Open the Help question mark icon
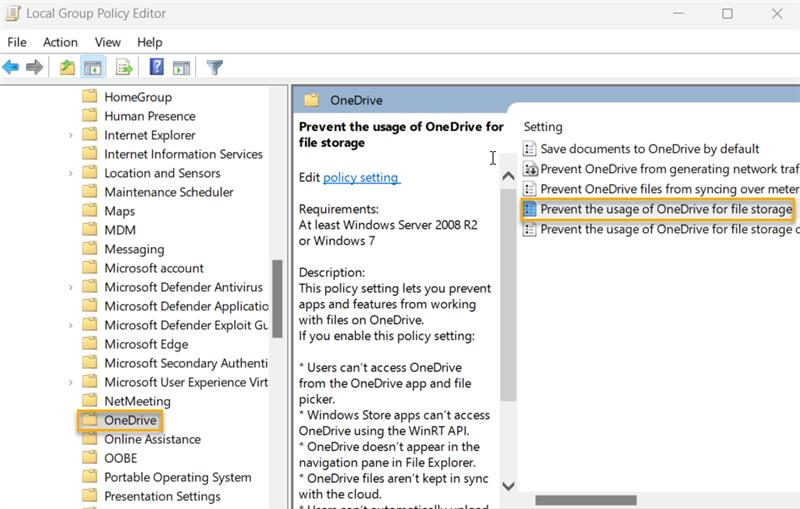Screen dimensions: 800x509 tap(157, 67)
